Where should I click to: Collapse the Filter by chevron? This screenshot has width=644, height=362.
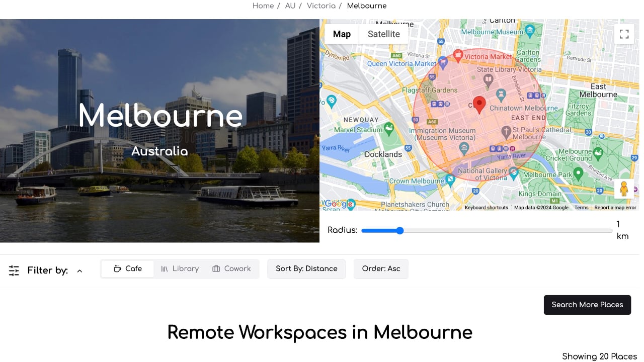(79, 271)
